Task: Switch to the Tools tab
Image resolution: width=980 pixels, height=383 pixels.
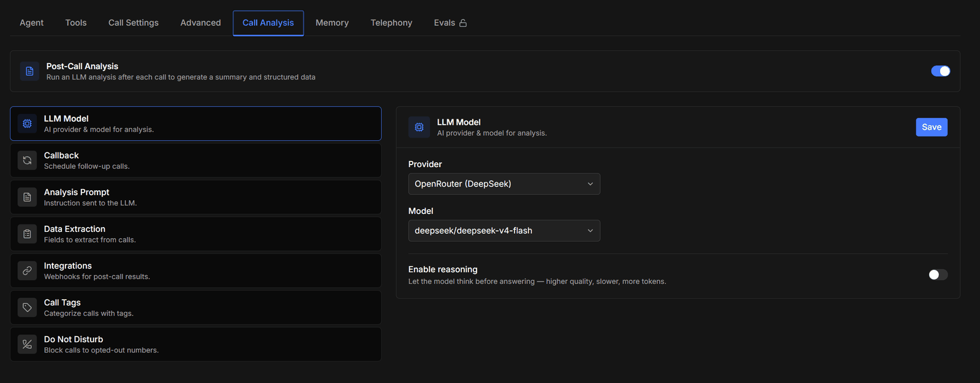Action: point(76,23)
